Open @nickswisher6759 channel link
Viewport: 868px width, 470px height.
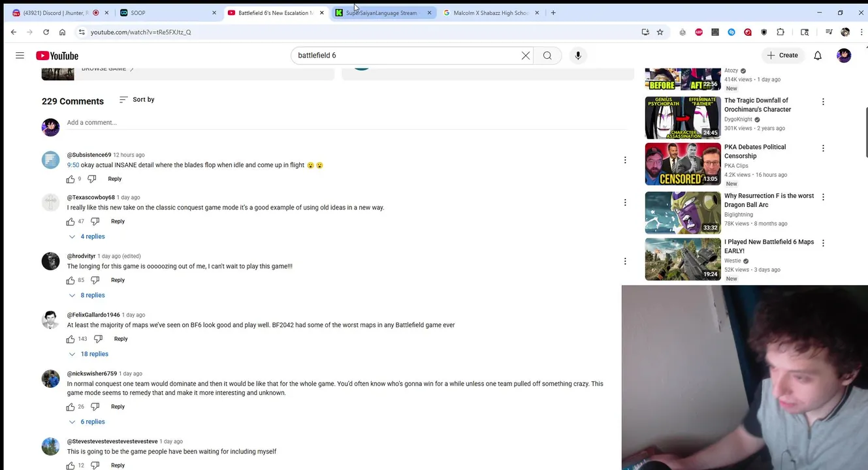pyautogui.click(x=92, y=374)
